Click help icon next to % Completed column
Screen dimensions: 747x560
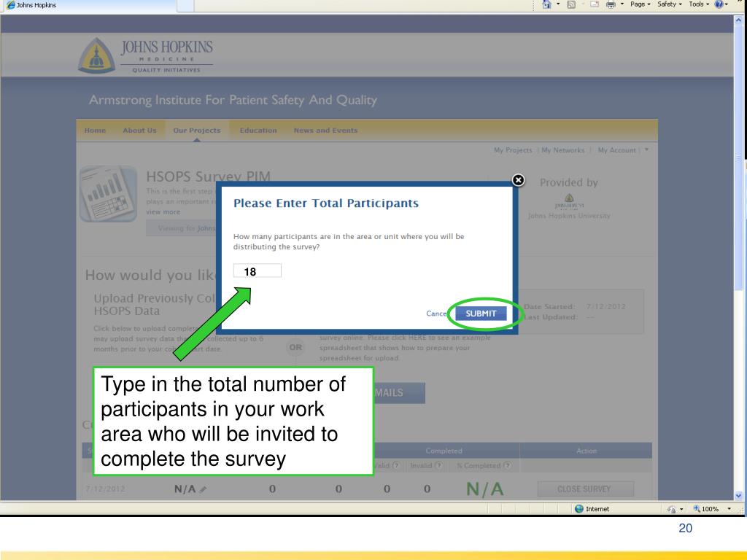point(507,465)
